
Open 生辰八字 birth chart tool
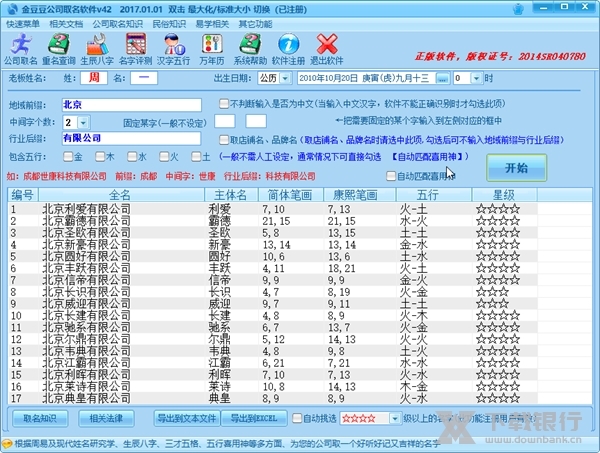[97, 49]
